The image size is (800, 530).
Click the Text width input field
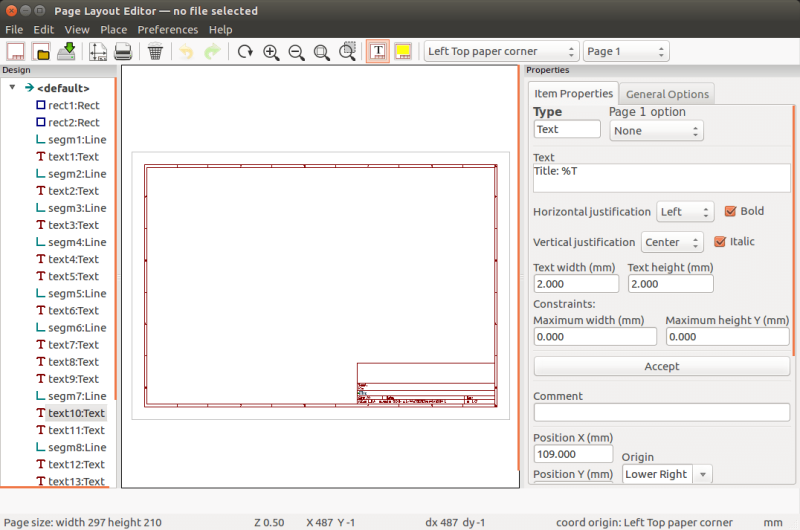[x=576, y=284]
